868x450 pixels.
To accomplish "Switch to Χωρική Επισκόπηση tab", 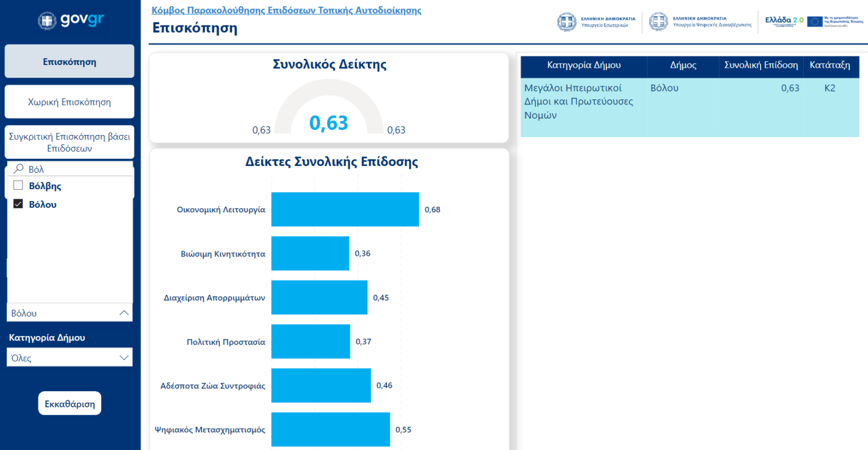I will 70,102.
